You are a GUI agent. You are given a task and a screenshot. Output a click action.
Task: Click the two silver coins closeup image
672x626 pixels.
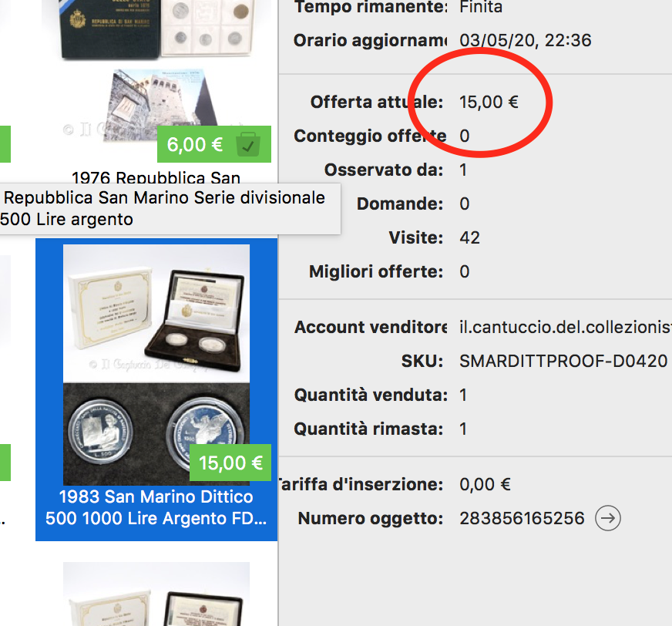point(156,434)
